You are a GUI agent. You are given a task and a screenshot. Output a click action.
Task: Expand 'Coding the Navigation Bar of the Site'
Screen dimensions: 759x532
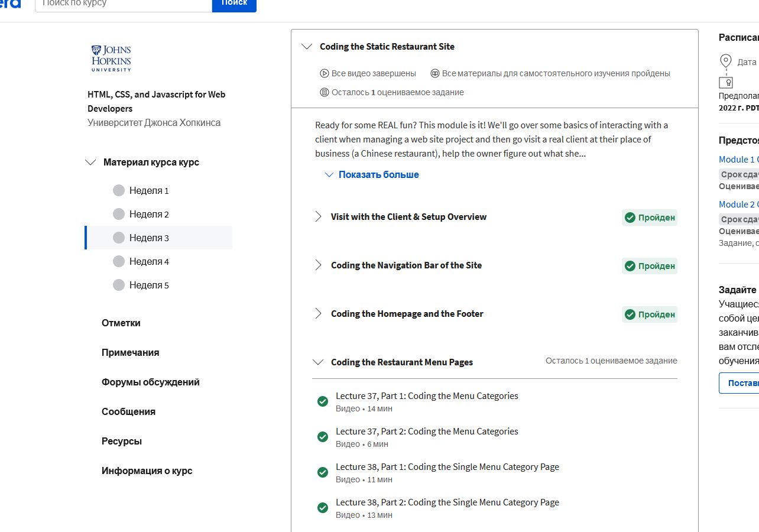[318, 265]
